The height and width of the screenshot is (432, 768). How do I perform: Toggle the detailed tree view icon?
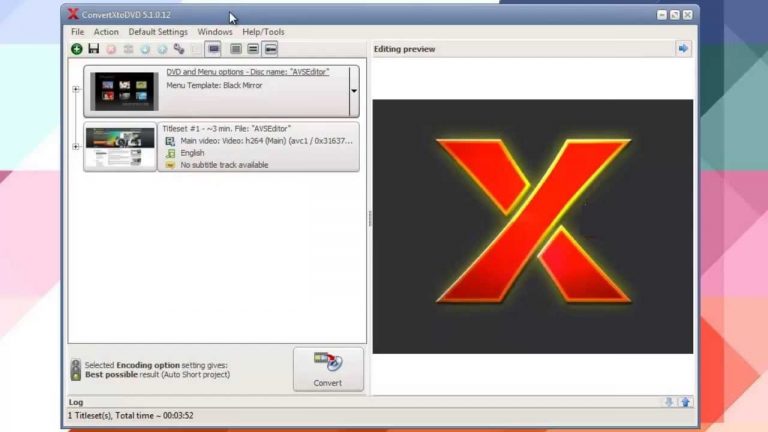[270, 49]
